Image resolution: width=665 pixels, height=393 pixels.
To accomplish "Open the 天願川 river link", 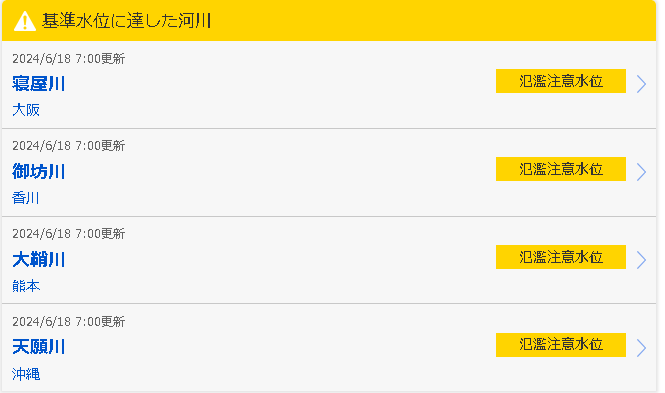I will (x=38, y=347).
